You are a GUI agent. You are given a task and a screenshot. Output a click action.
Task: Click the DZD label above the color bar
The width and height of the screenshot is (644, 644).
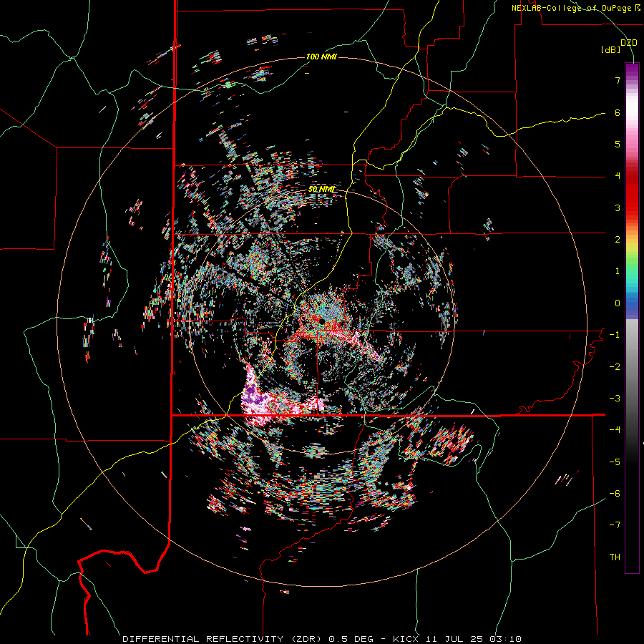click(x=628, y=43)
